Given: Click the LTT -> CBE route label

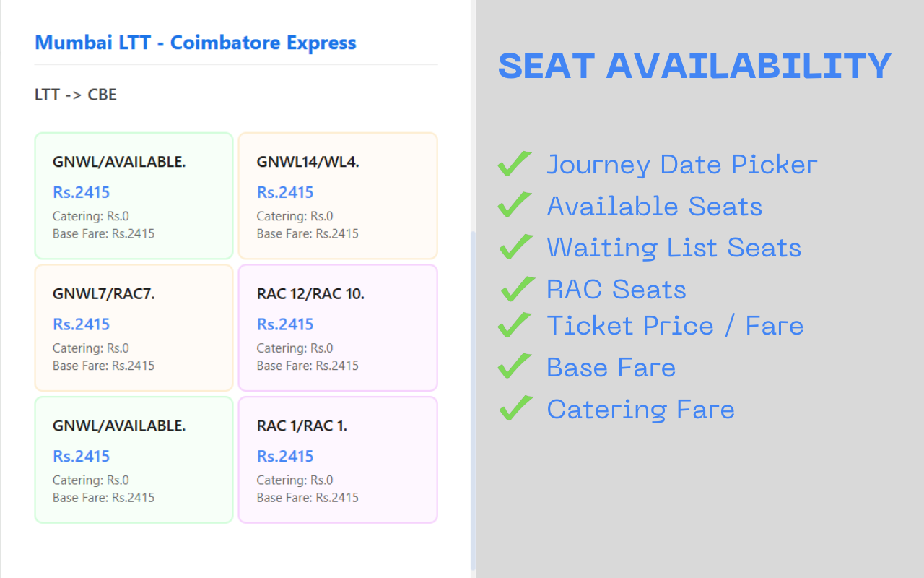Looking at the screenshot, I should [x=75, y=95].
